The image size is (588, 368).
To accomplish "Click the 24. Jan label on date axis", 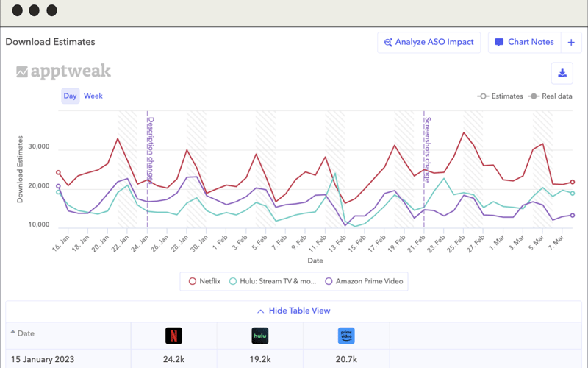I will (140, 244).
